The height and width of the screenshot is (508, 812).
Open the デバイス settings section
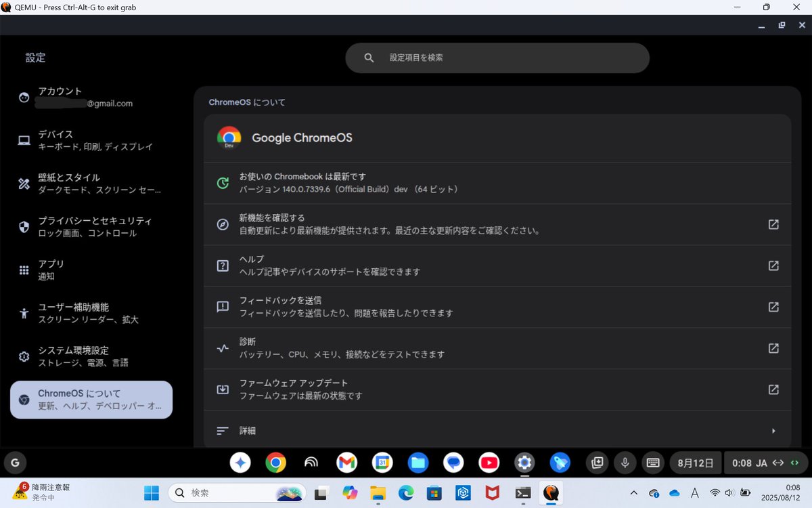pos(91,140)
